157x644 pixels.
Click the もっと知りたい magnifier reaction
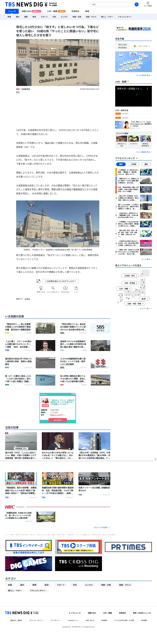pyautogui.click(x=53, y=289)
